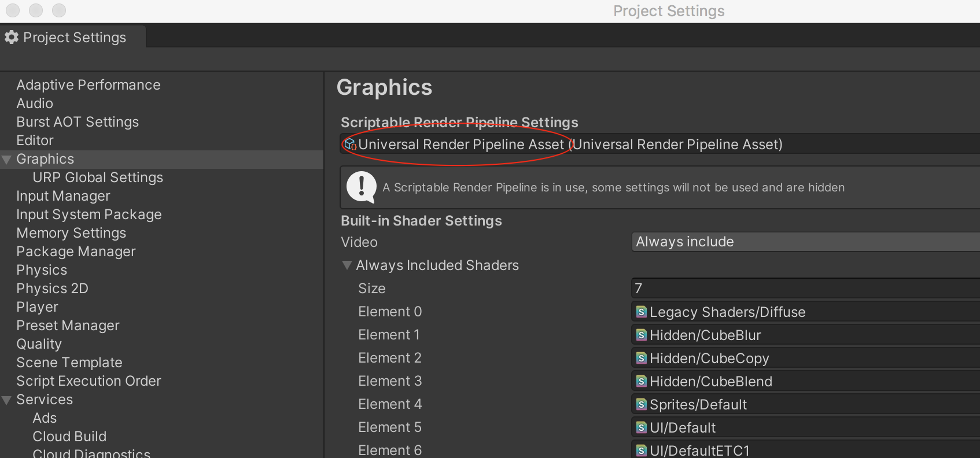
Task: Select Quality in the settings list
Action: click(39, 344)
